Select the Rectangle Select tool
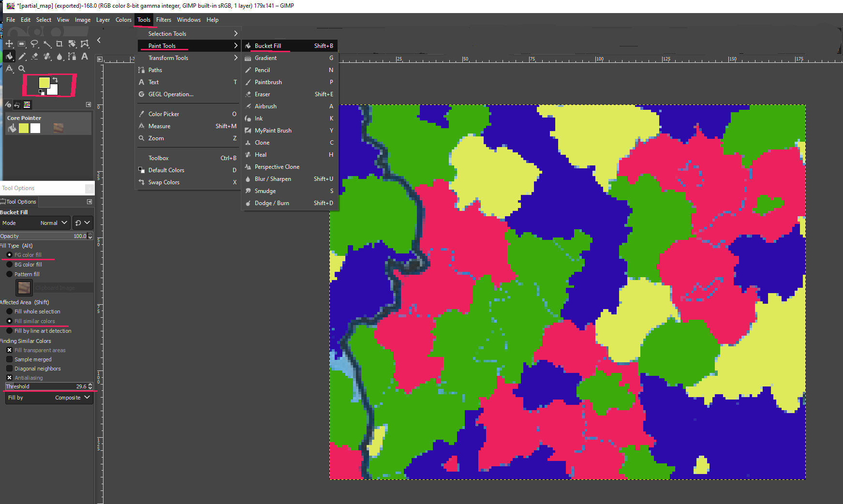This screenshot has width=843, height=504. (x=22, y=44)
